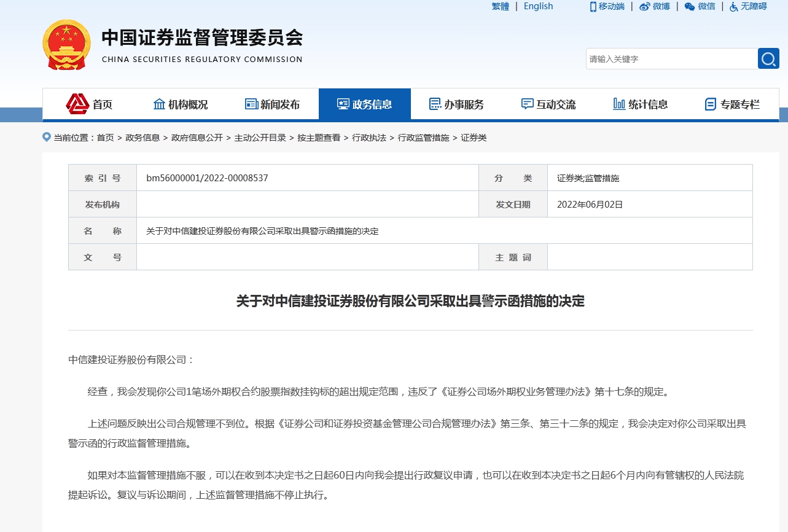Open the 移动端 link

[612, 6]
